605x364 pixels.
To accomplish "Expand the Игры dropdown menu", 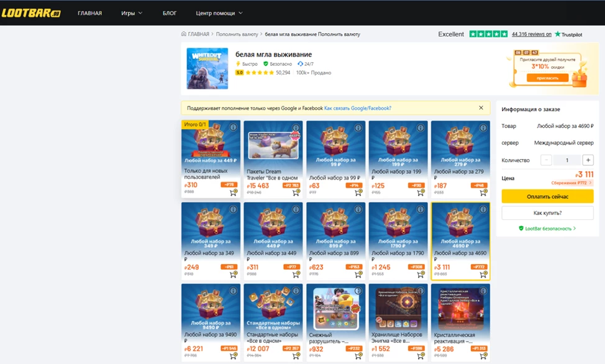I will [x=132, y=13].
